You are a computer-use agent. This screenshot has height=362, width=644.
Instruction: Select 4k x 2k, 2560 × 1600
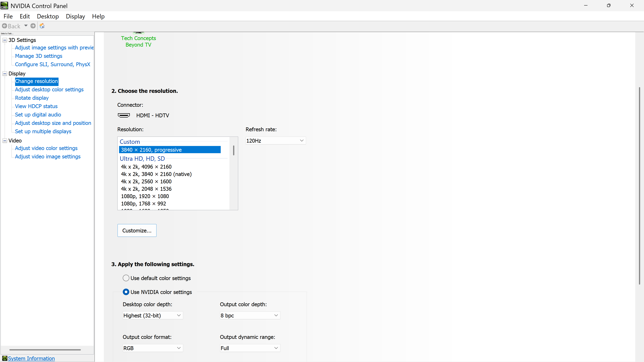(146, 181)
